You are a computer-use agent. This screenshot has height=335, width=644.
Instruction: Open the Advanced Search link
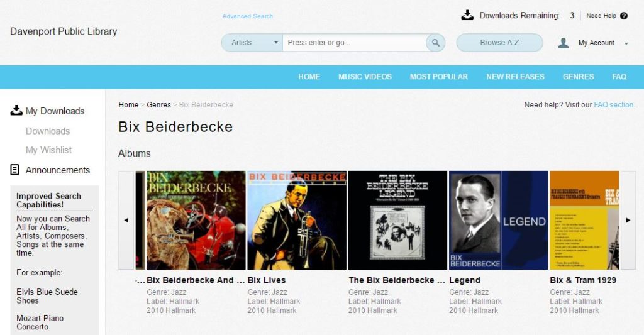point(248,16)
